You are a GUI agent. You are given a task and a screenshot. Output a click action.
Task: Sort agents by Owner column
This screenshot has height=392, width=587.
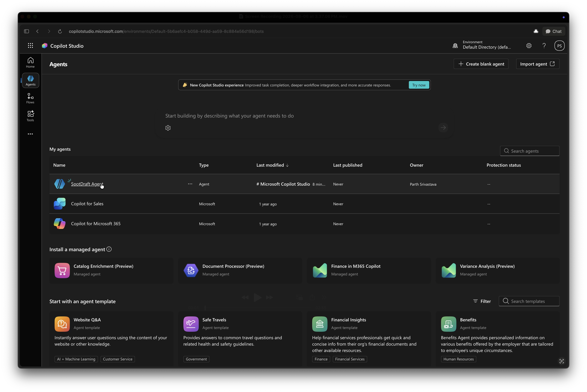tap(416, 165)
